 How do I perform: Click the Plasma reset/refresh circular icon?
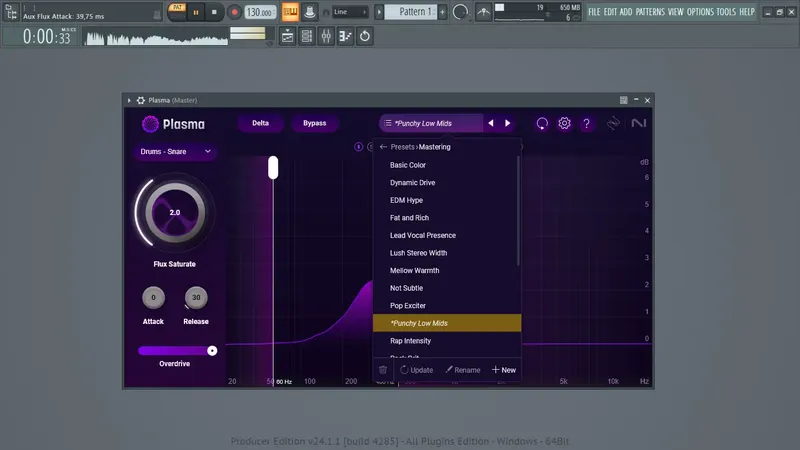542,123
